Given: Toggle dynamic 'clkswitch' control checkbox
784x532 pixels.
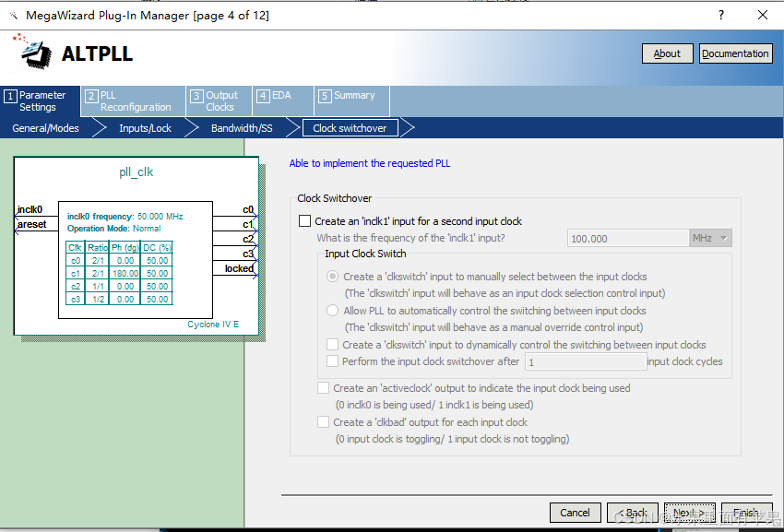Looking at the screenshot, I should (332, 345).
